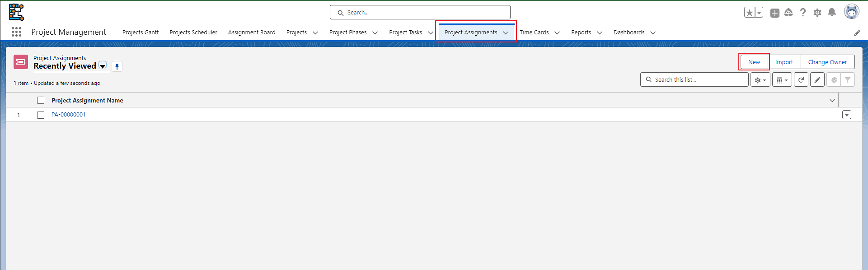
Task: Select all rows with header checkbox
Action: (41, 100)
